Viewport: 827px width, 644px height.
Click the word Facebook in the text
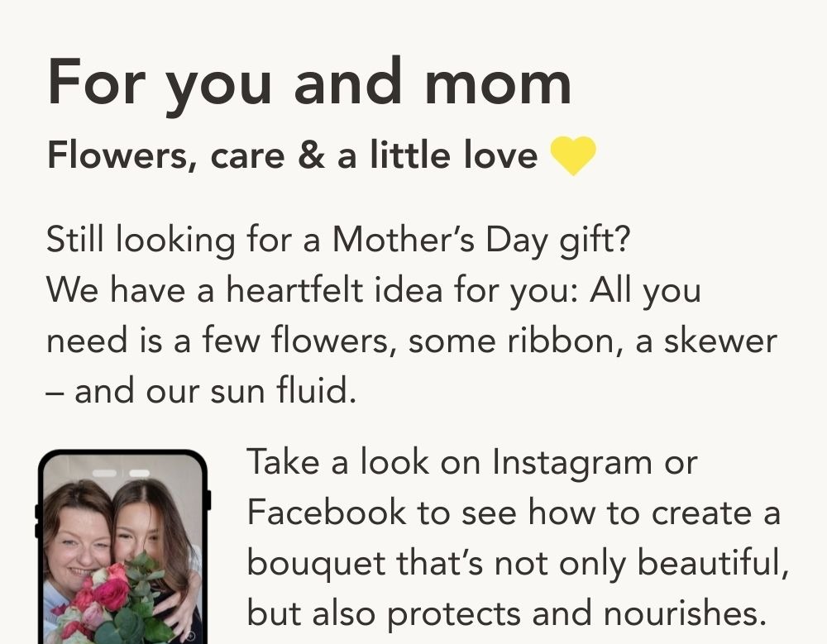(x=327, y=513)
